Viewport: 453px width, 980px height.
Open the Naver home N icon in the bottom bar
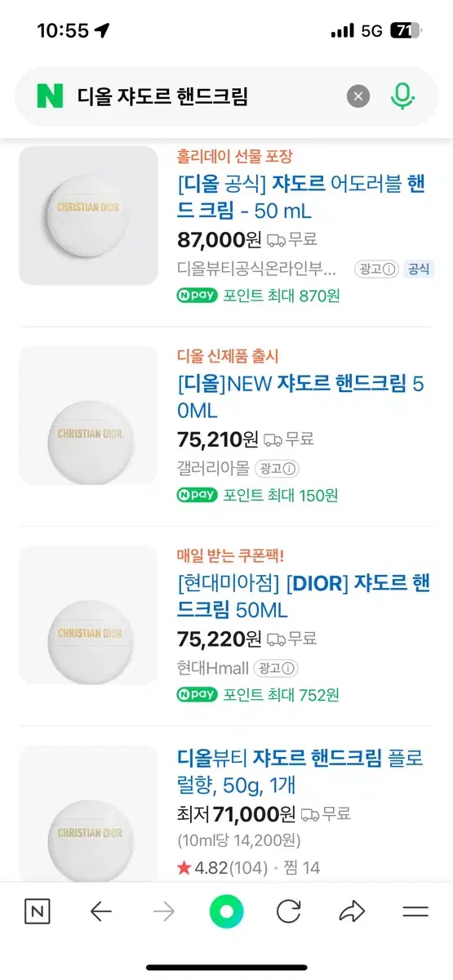pyautogui.click(x=37, y=911)
